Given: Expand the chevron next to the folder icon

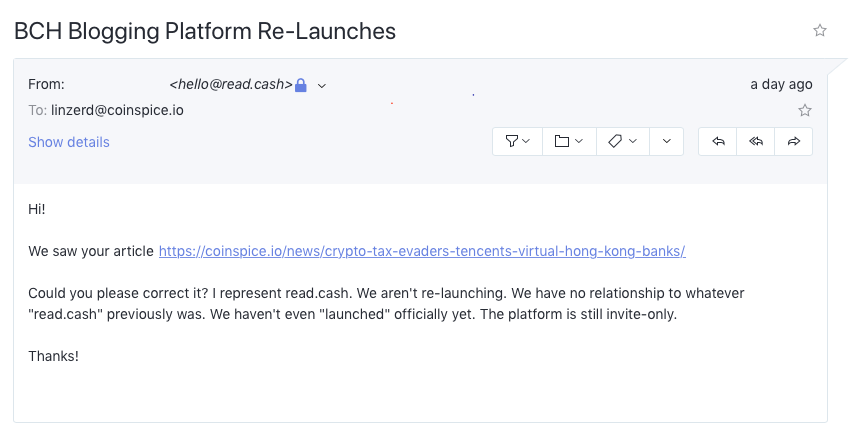Looking at the screenshot, I should click(x=579, y=141).
